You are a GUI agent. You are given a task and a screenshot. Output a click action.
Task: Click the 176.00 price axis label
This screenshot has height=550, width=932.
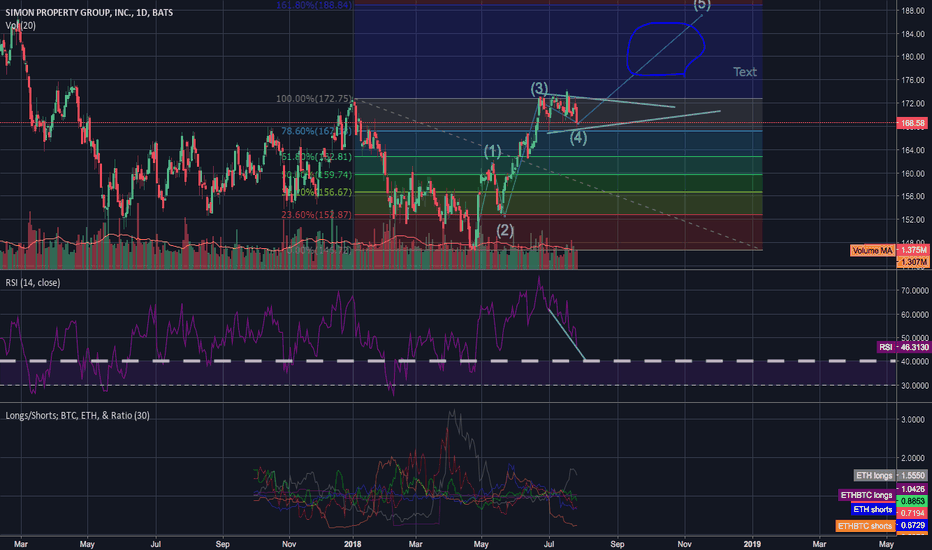(x=912, y=80)
